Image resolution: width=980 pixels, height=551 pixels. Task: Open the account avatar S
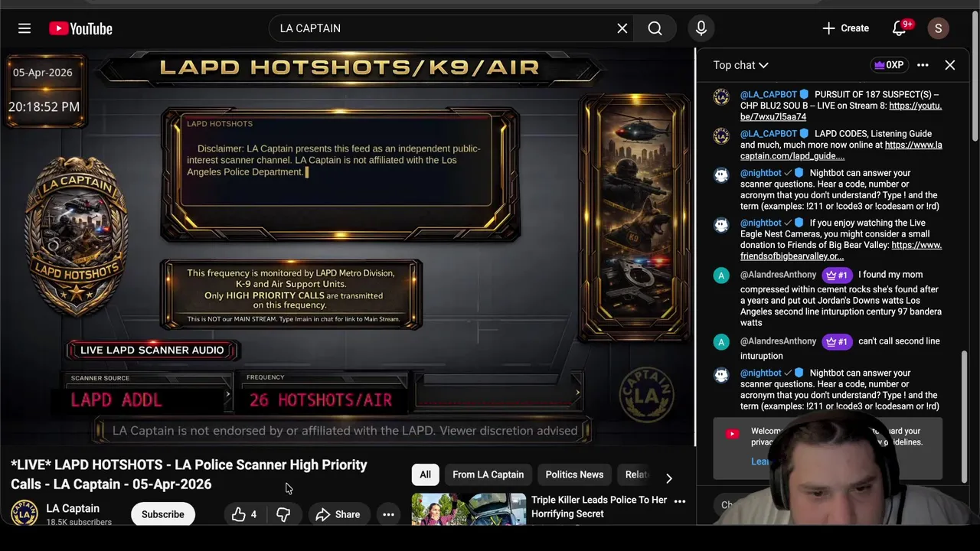point(939,28)
